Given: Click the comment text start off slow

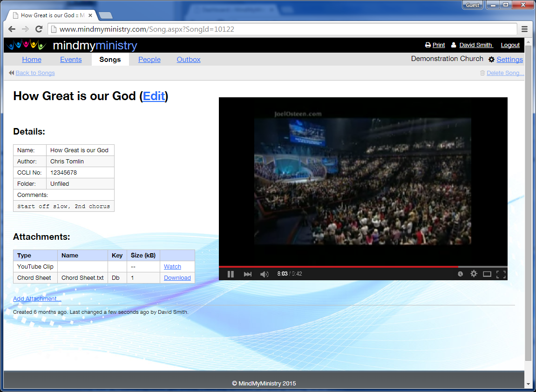Looking at the screenshot, I should (64, 206).
